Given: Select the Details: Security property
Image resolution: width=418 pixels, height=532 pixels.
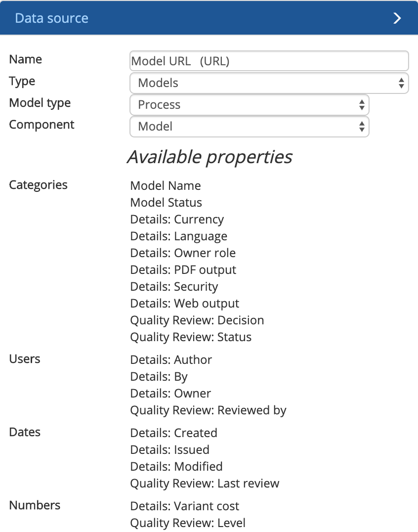Looking at the screenshot, I should (x=174, y=287).
